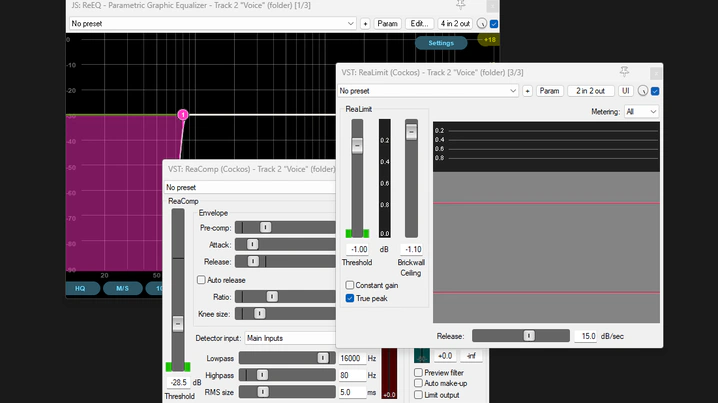Image resolution: width=718 pixels, height=403 pixels.
Task: Enable Constant gain in ReaLimit
Action: [350, 285]
